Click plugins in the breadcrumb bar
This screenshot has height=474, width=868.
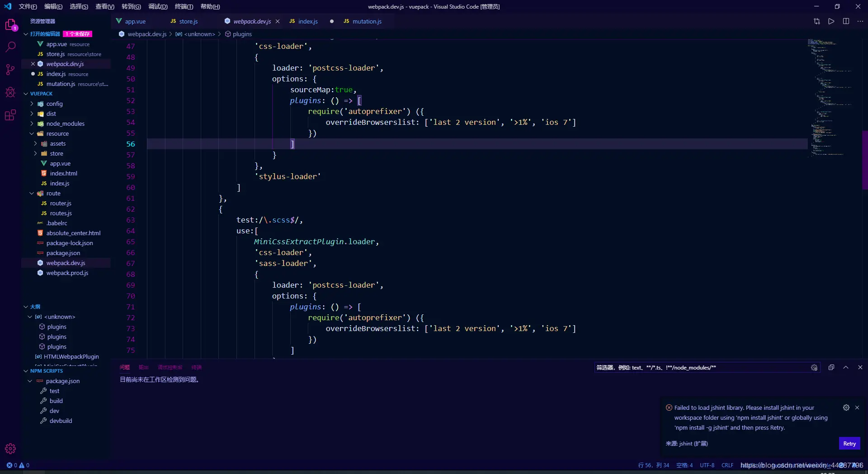[242, 34]
